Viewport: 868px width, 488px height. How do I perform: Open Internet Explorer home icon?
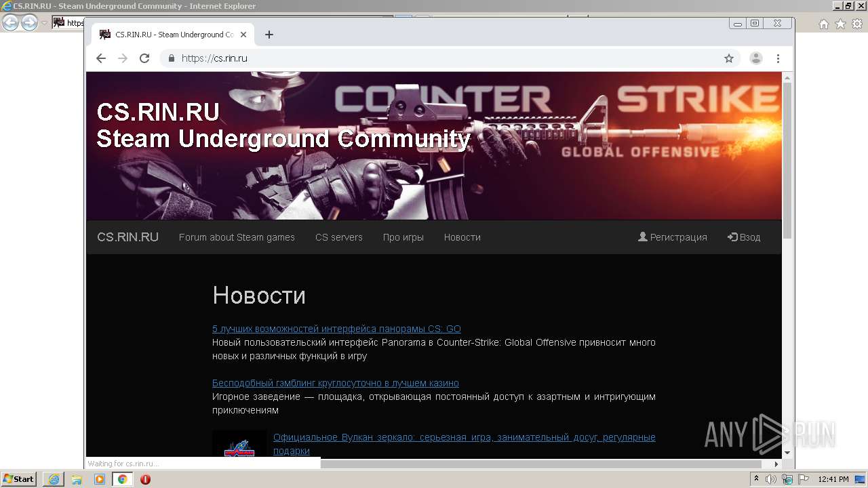[x=824, y=24]
